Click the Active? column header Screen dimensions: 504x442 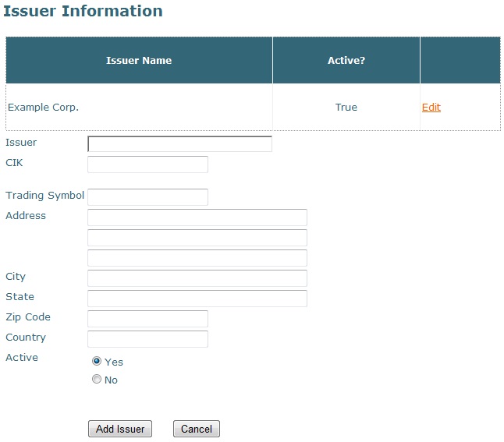click(346, 61)
